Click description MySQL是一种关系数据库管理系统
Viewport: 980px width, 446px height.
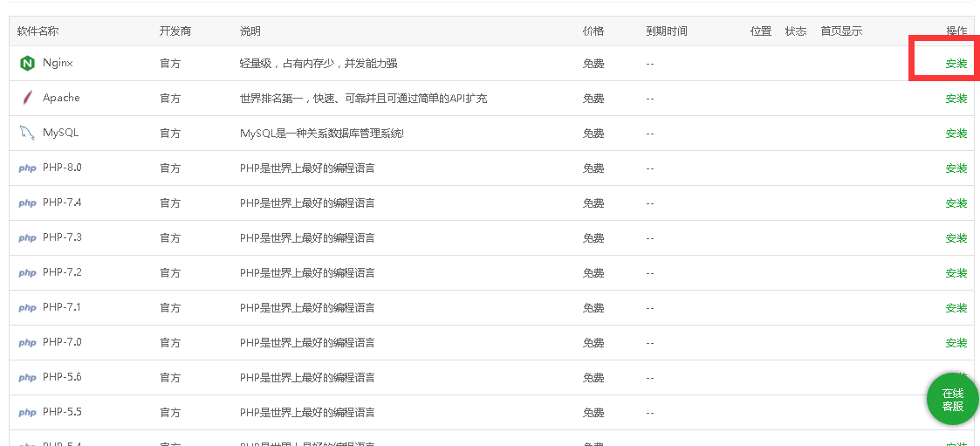pyautogui.click(x=322, y=134)
